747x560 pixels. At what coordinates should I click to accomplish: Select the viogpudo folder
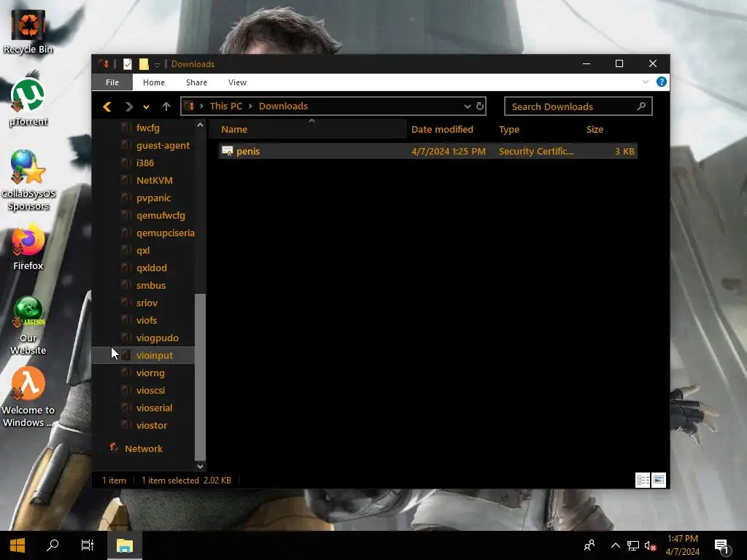(158, 338)
